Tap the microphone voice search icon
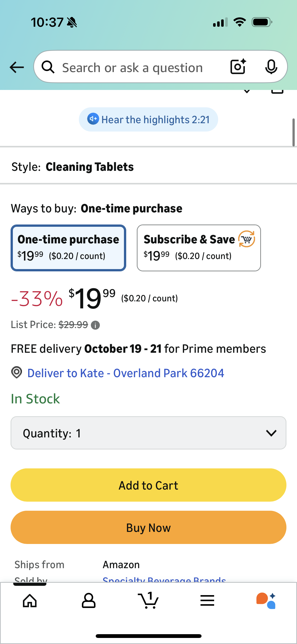 (271, 67)
